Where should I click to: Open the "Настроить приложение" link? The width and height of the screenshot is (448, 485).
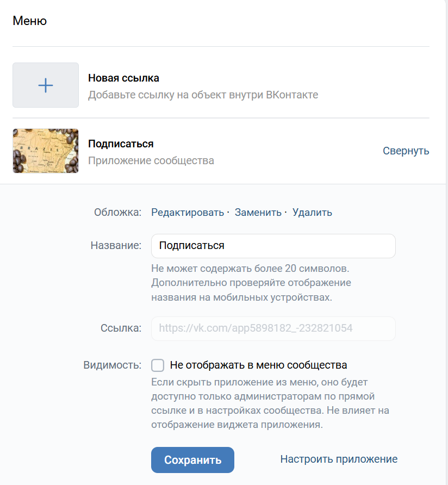pyautogui.click(x=339, y=459)
